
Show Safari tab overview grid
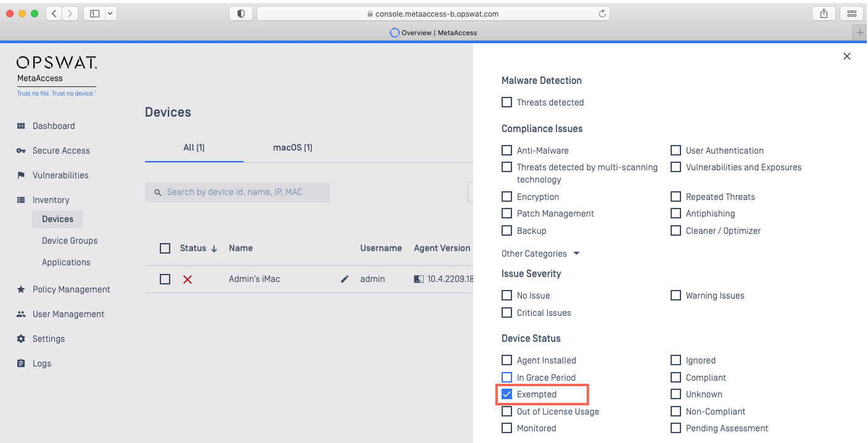click(852, 14)
